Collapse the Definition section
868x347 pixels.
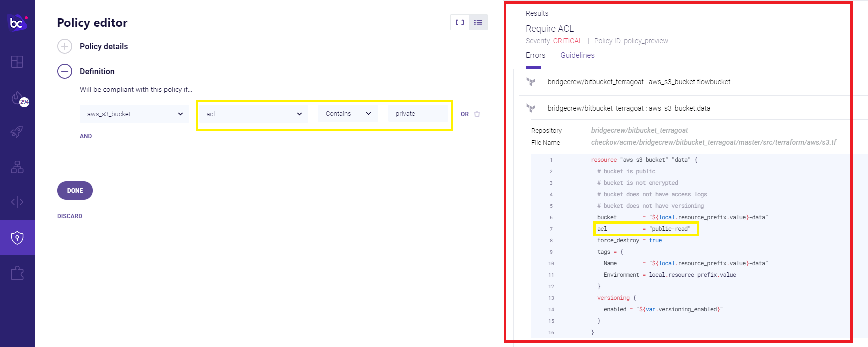click(x=65, y=71)
